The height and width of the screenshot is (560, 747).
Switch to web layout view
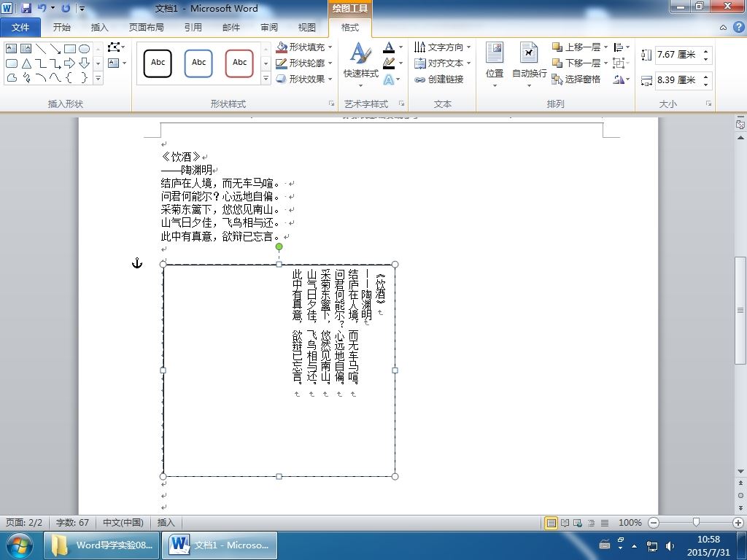pyautogui.click(x=578, y=523)
